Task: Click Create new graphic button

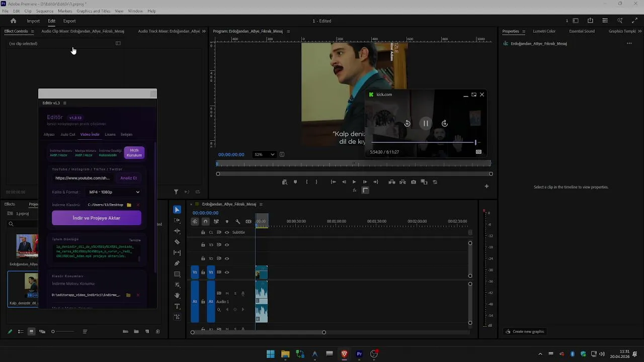Action: (x=525, y=331)
